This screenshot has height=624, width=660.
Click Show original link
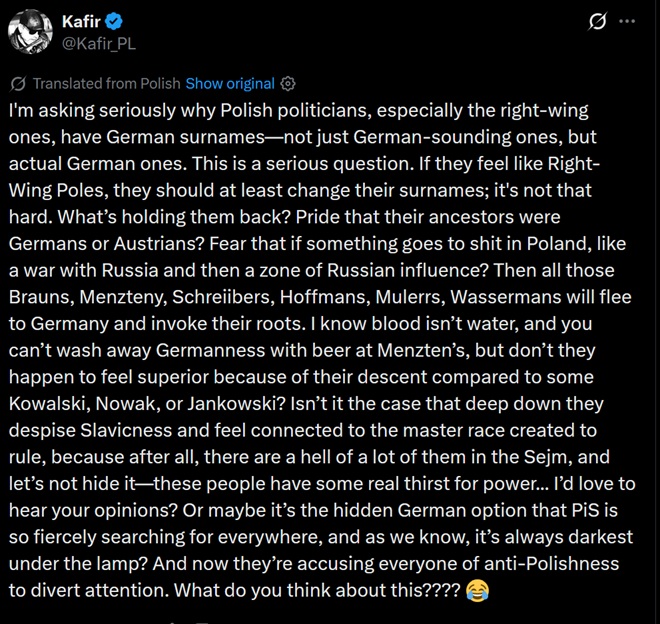pyautogui.click(x=230, y=83)
